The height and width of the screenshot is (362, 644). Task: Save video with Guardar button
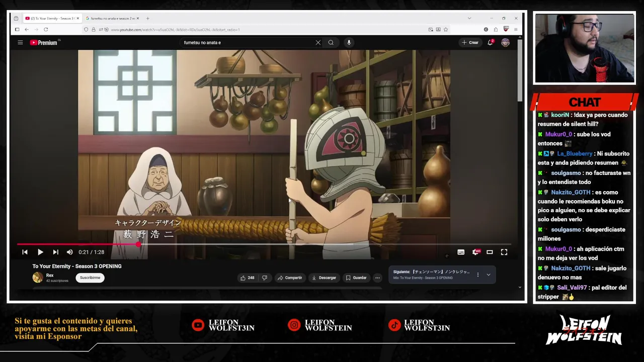(x=356, y=278)
